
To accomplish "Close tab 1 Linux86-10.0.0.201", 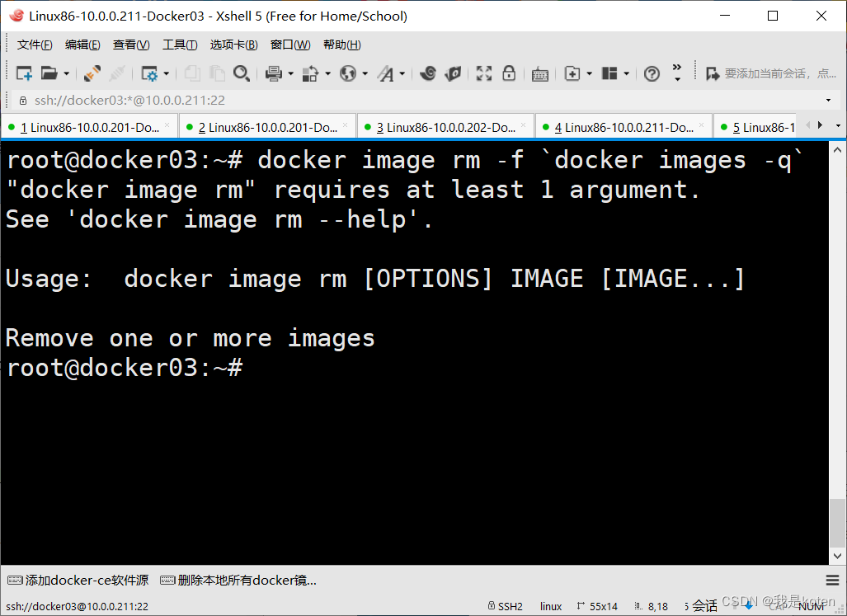I will click(167, 125).
